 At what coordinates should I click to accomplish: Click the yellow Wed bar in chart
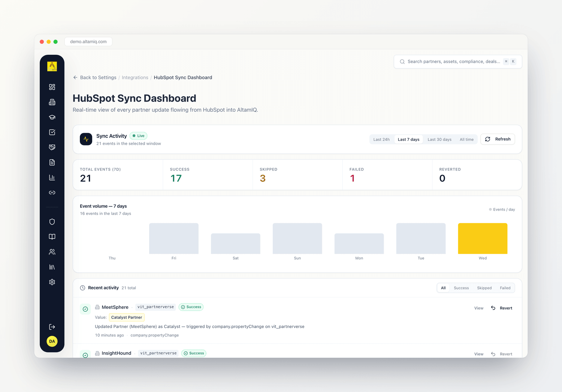pos(483,238)
